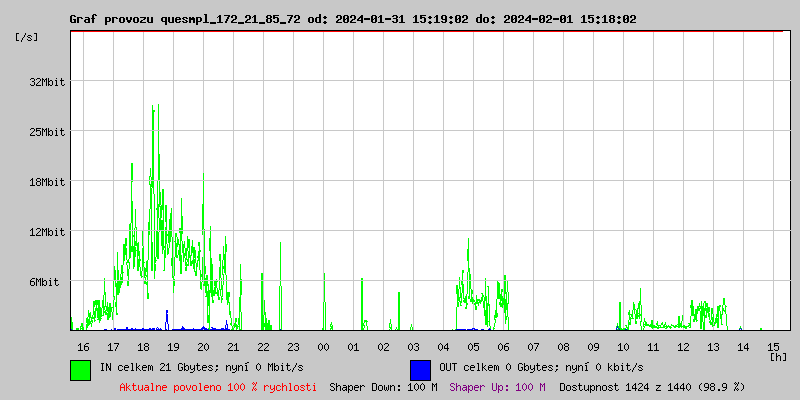Click the green IN legend color square
800x400 pixels.
click(81, 369)
